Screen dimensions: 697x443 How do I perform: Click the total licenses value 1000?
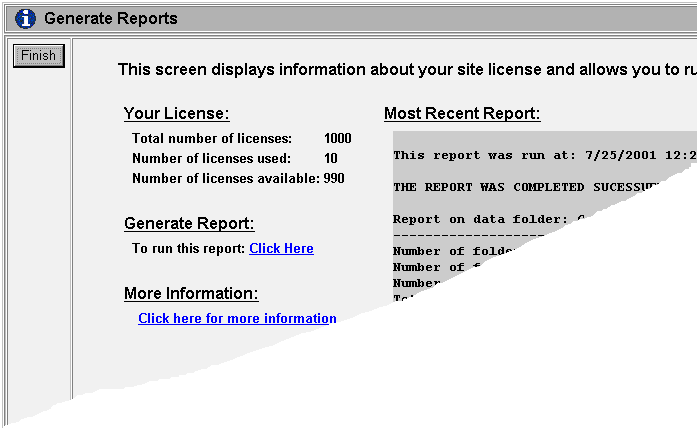[338, 138]
